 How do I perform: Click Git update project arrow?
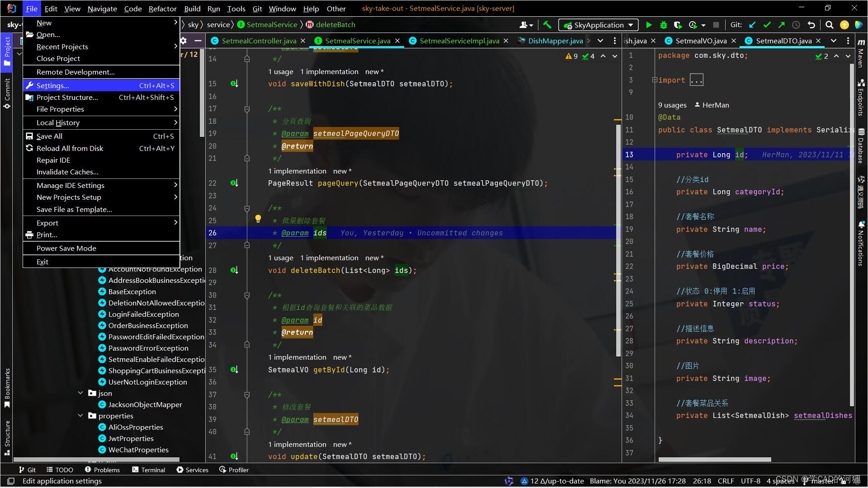click(752, 25)
